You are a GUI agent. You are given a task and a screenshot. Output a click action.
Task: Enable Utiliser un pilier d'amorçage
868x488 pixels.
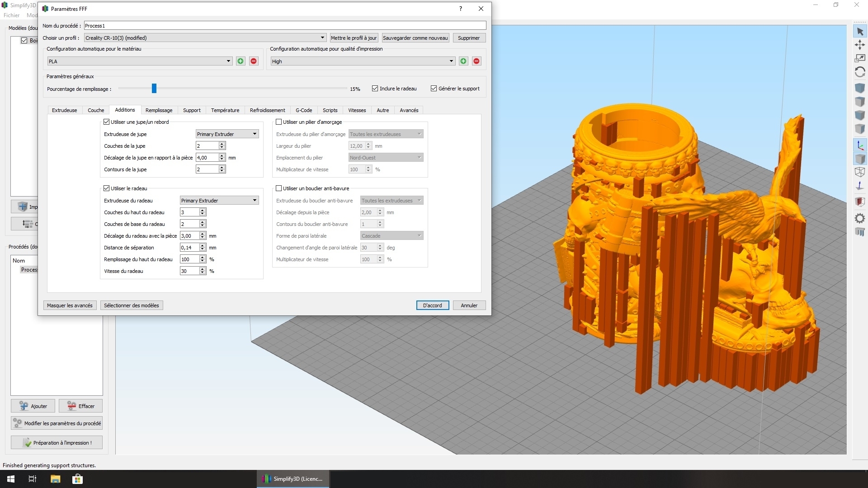pyautogui.click(x=279, y=122)
